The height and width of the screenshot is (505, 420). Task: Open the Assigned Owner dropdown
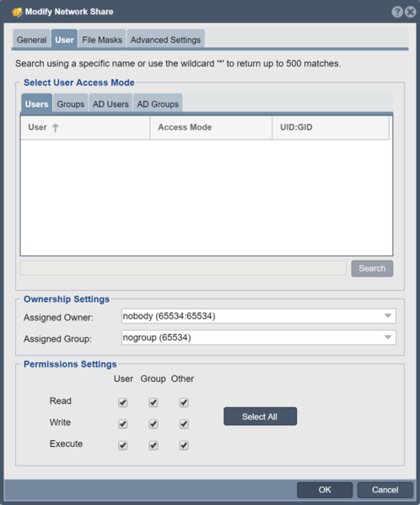coord(259,316)
